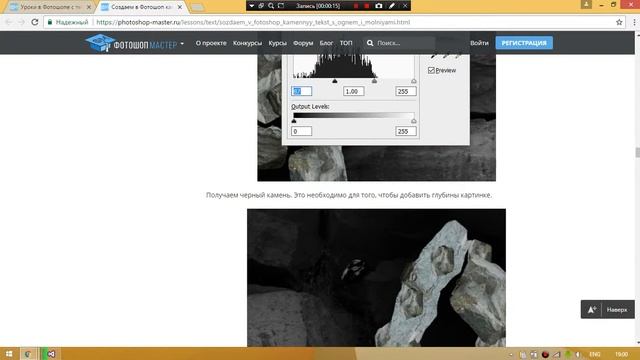
Task: Click the red record tray icon
Action: tap(545, 354)
